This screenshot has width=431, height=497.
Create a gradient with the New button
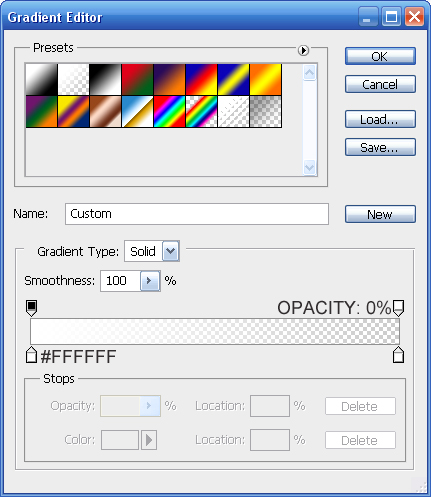[x=380, y=214]
